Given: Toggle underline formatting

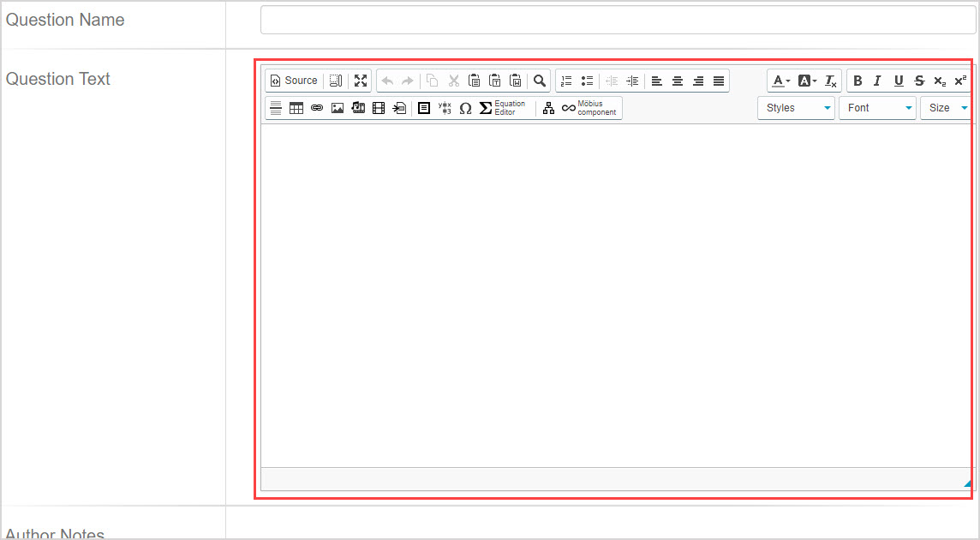Looking at the screenshot, I should (899, 81).
